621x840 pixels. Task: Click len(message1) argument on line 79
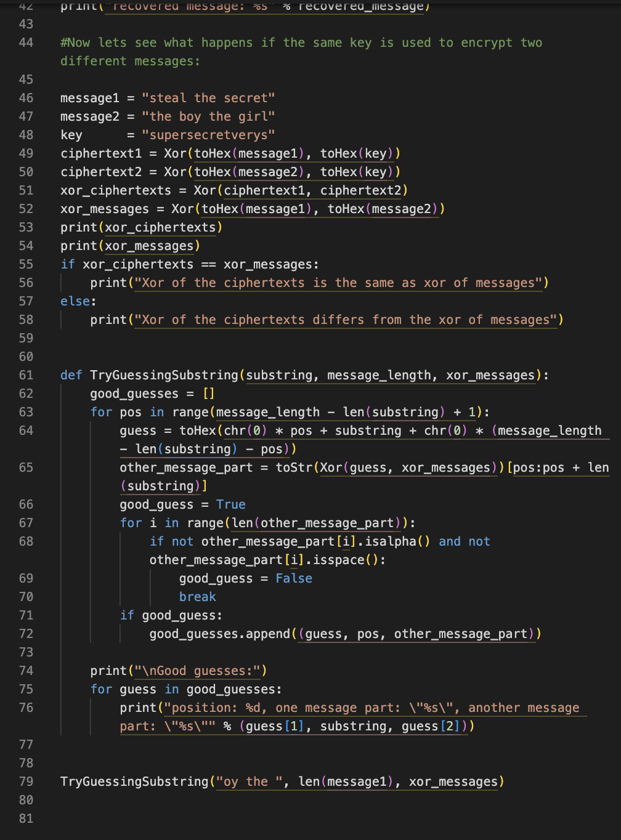pos(346,781)
